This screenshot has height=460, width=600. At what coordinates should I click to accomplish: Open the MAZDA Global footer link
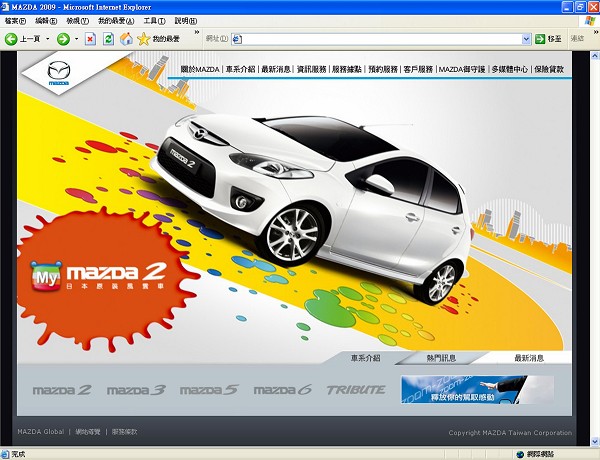coord(41,432)
